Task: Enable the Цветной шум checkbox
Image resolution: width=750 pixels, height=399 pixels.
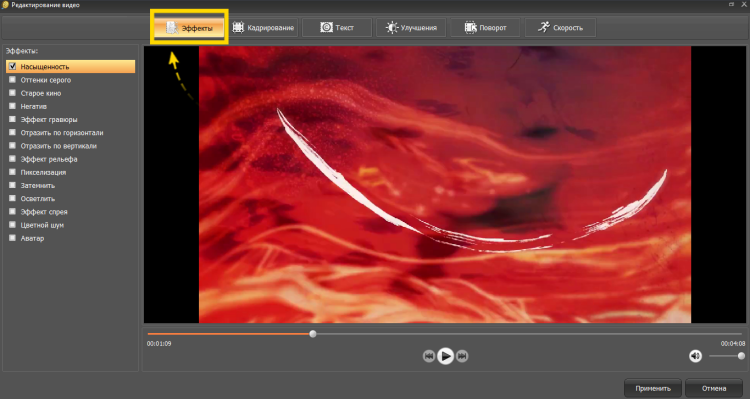Action: (12, 224)
